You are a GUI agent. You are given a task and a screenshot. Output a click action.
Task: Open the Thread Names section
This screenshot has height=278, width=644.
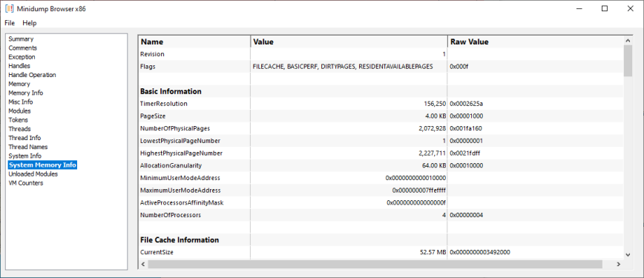(x=28, y=147)
